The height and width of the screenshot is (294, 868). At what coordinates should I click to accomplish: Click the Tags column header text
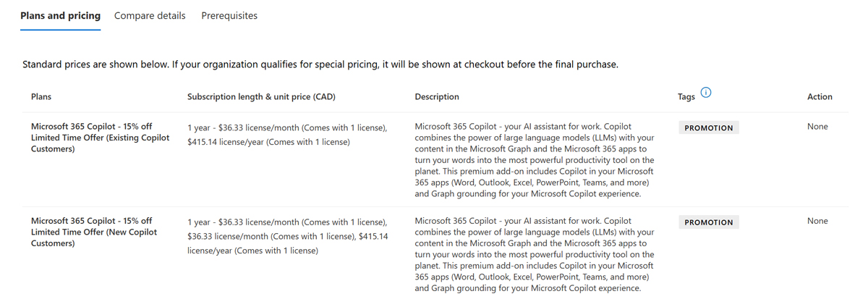686,97
